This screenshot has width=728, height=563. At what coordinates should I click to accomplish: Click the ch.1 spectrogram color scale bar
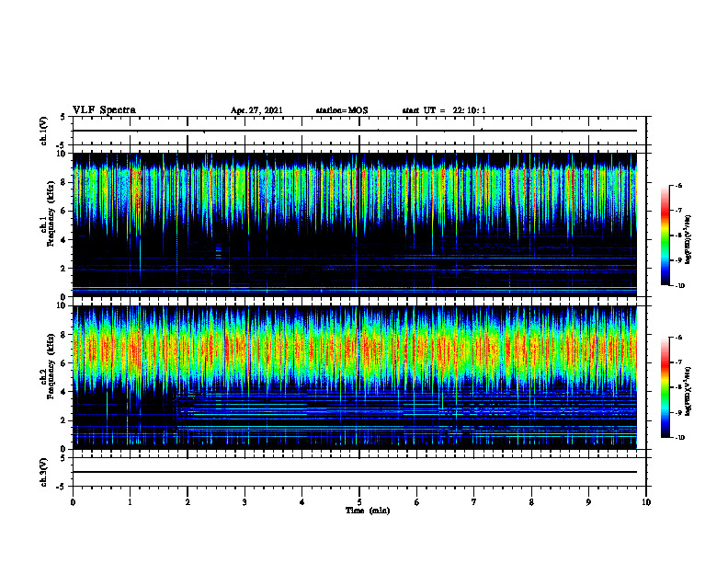pyautogui.click(x=665, y=236)
